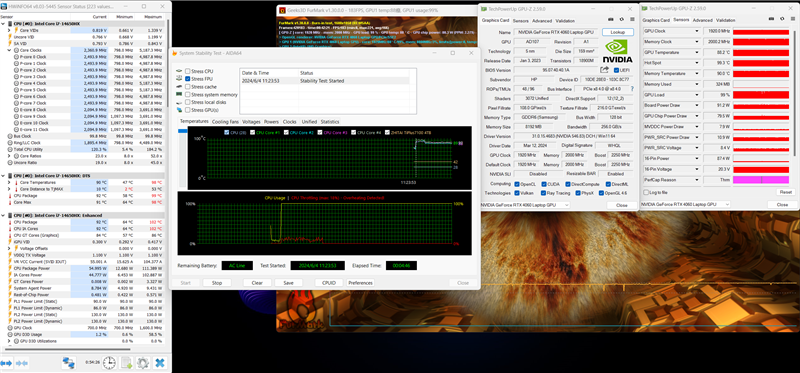Switch to Voltages tab in AIDA64
The height and width of the screenshot is (373, 800).
click(251, 122)
